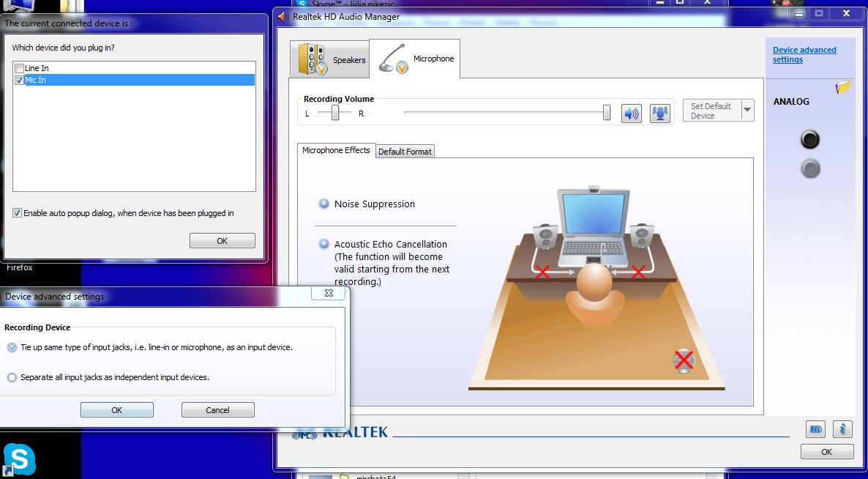Click the left speaker in the desk illustration
Viewport: 868px width, 479px height.
(x=546, y=237)
